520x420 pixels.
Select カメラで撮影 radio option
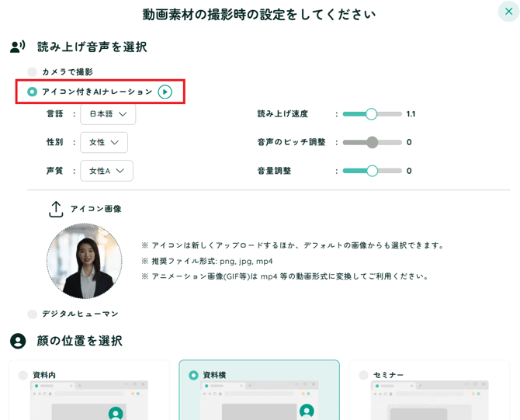coord(32,71)
